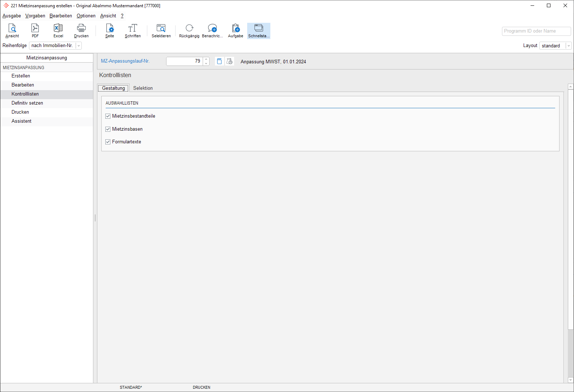Export the list as PDF
Screen dimensions: 574x392
[35, 31]
